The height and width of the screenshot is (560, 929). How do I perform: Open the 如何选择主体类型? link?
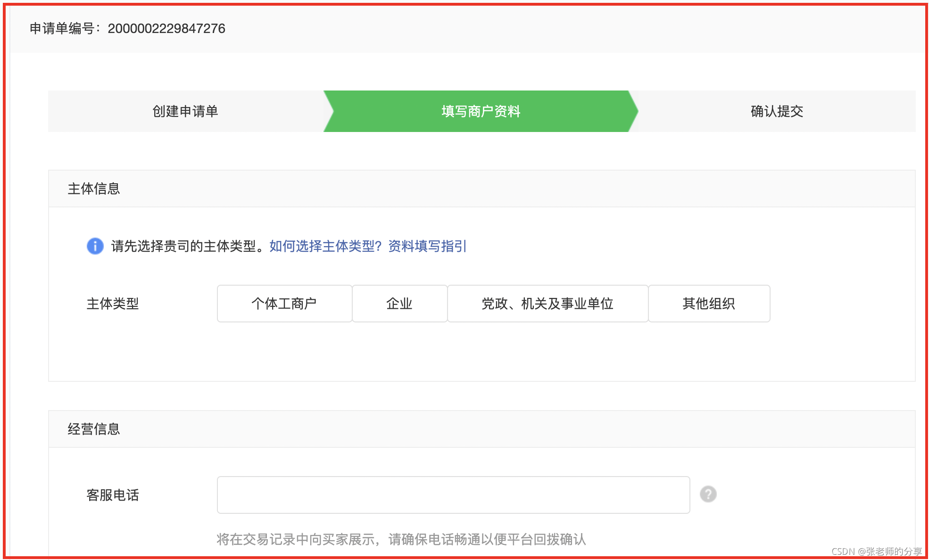(325, 246)
